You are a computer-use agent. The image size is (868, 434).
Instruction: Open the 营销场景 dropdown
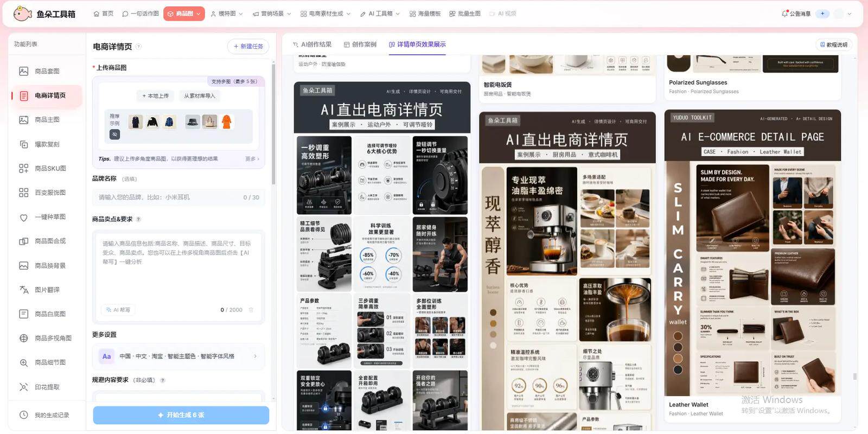click(x=272, y=14)
